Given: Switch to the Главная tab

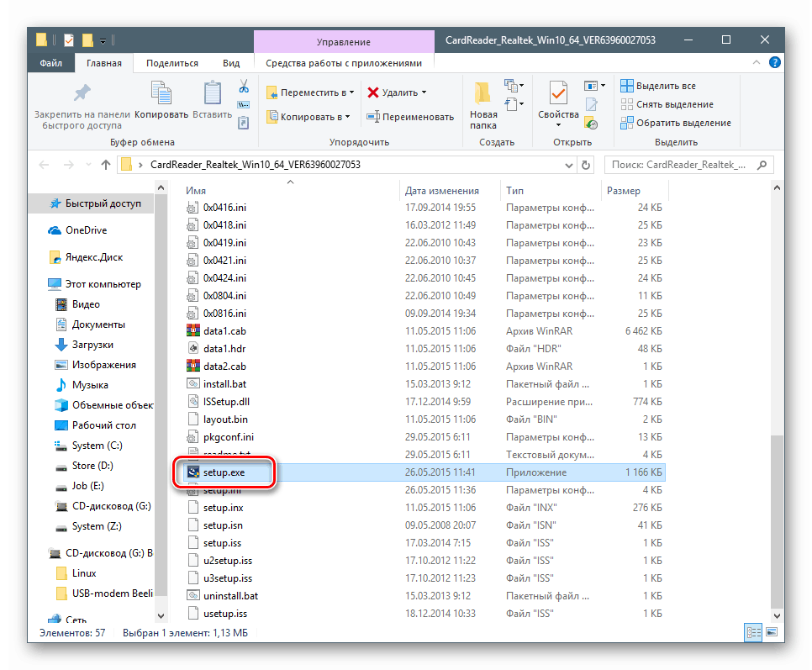Looking at the screenshot, I should [104, 63].
